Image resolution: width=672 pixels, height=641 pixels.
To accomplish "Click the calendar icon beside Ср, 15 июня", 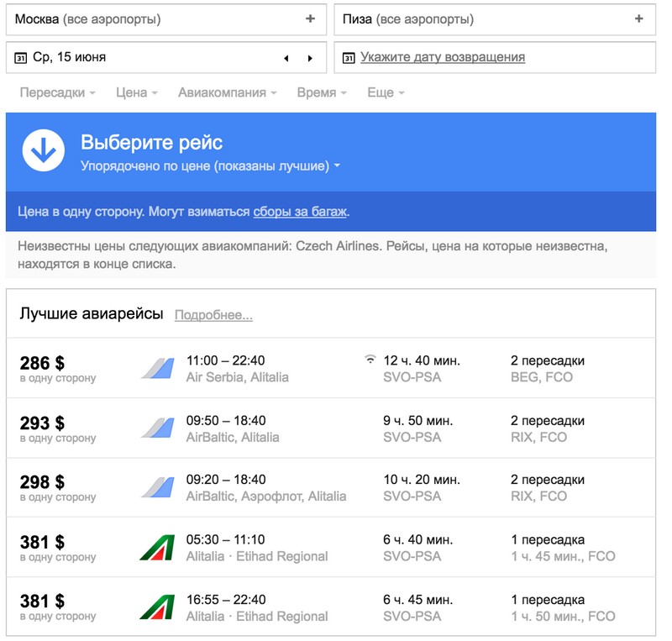I will point(20,58).
